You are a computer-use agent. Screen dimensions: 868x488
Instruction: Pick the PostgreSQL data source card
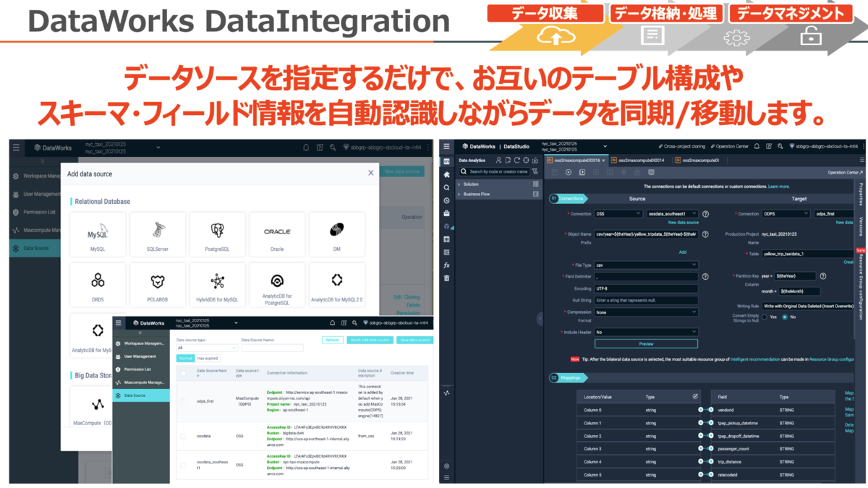(217, 235)
